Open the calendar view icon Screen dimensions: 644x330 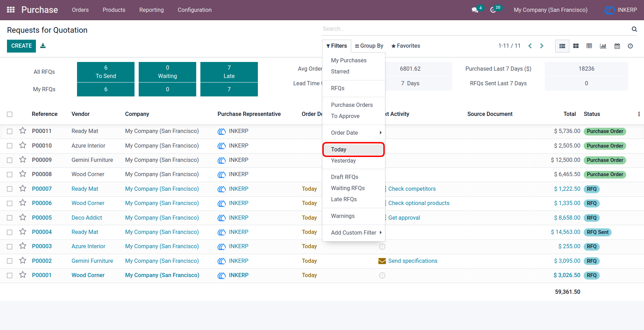[x=617, y=46]
